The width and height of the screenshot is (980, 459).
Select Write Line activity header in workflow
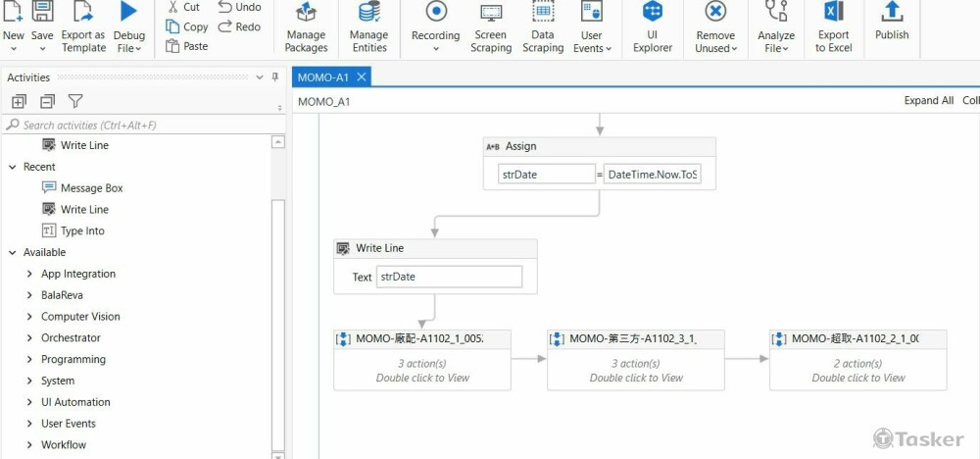[x=435, y=248]
